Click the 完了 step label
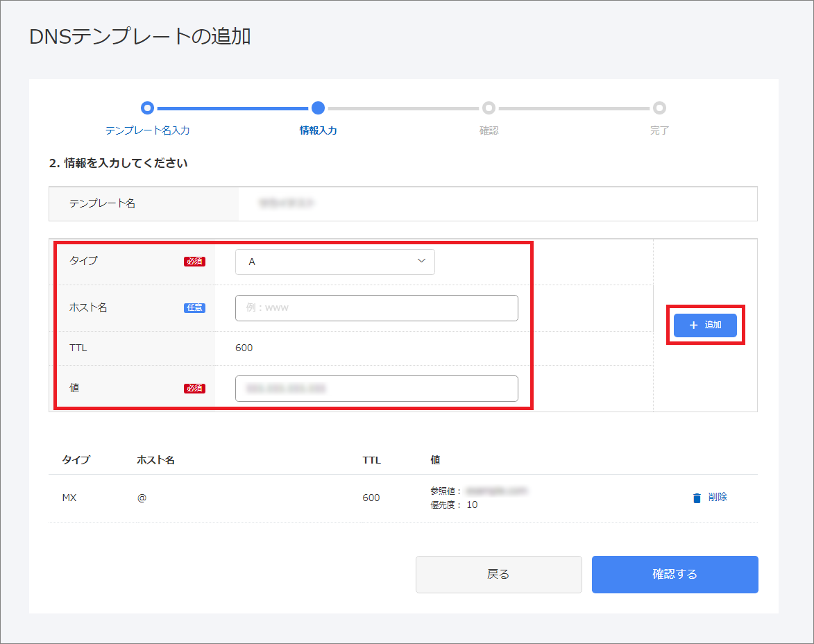Viewport: 814px width, 644px height. (x=659, y=130)
